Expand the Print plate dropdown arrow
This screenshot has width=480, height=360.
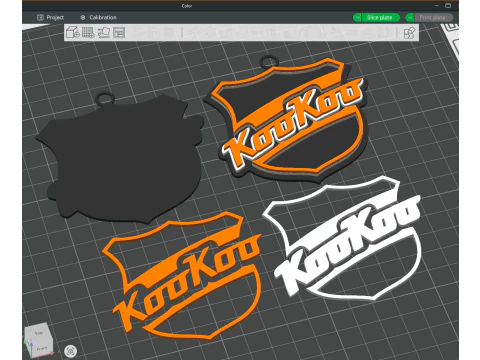410,17
